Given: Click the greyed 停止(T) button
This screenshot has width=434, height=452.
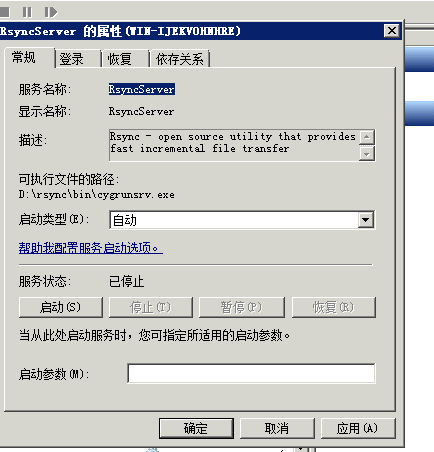Looking at the screenshot, I should tap(151, 307).
